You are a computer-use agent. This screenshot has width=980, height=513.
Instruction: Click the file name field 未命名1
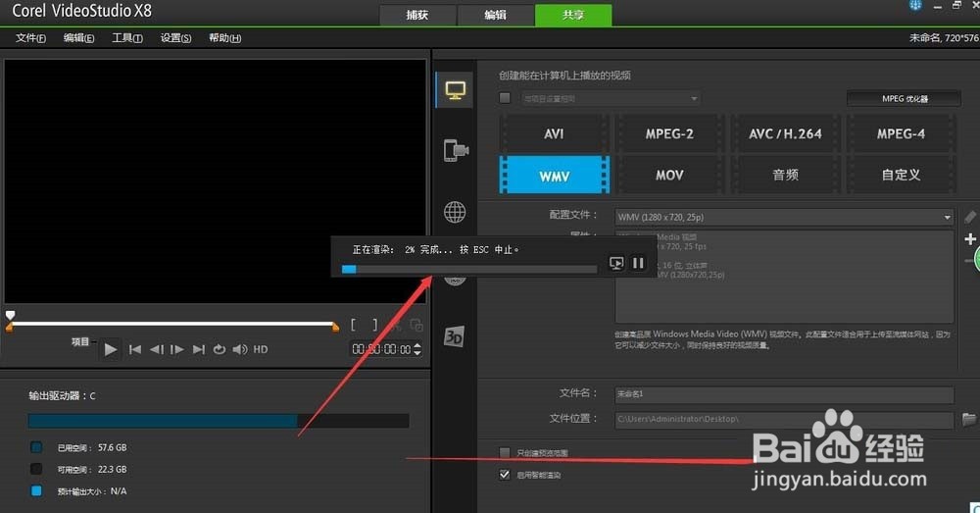(784, 394)
